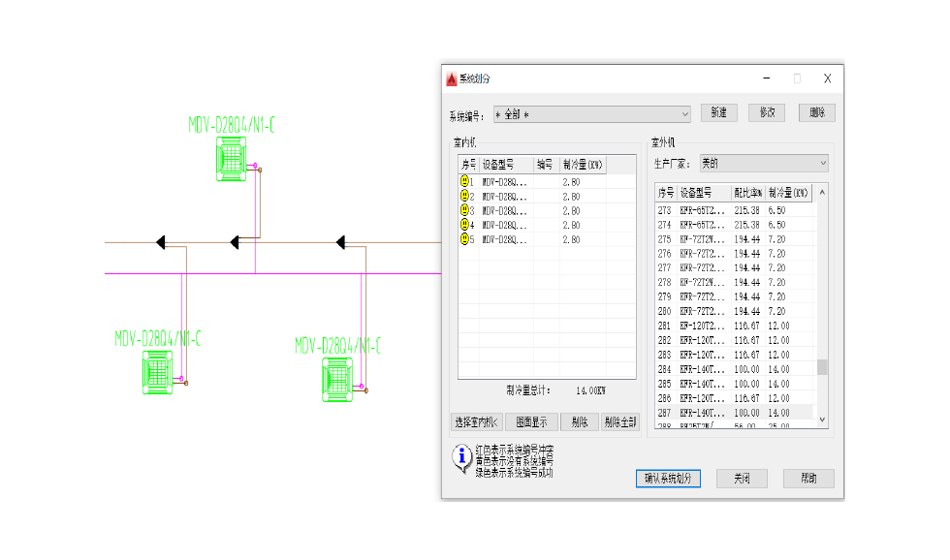Click the blue info icon in dialog
The width and height of the screenshot is (950, 560).
[x=462, y=457]
